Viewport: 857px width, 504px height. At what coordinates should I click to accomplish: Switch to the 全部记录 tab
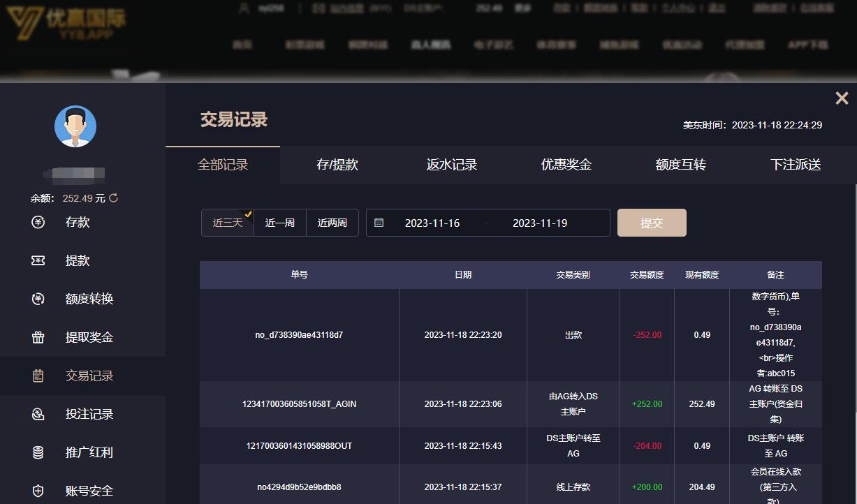(223, 165)
